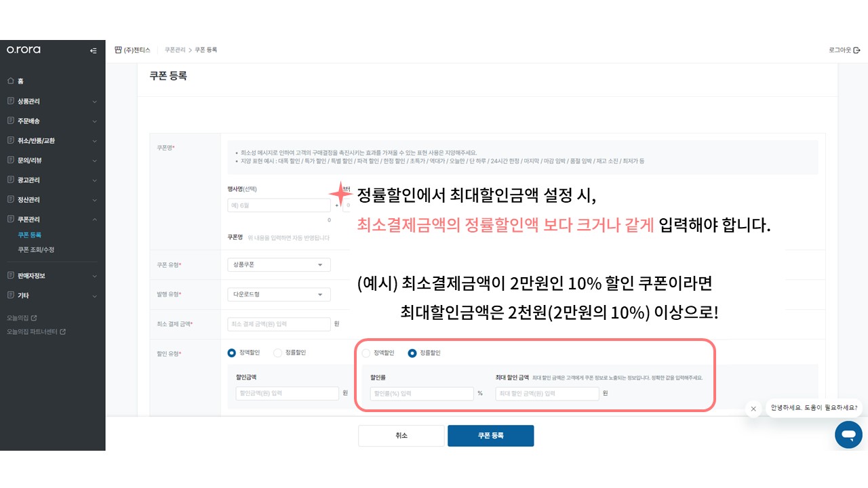Expand the 기타 chevron
The width and height of the screenshot is (868, 488).
click(94, 296)
